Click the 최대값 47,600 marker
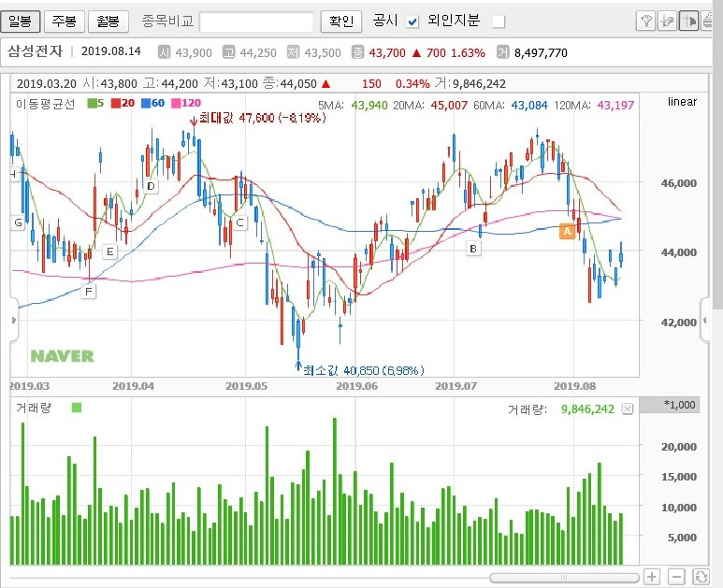 click(x=259, y=118)
